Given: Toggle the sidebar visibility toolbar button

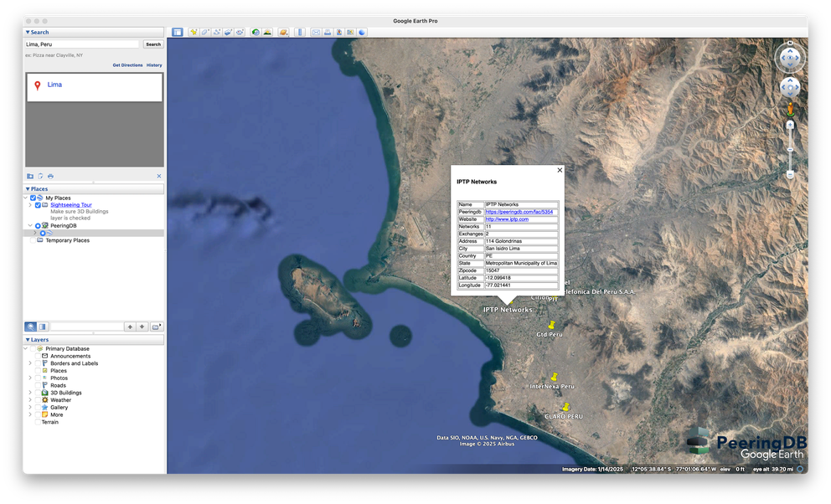Looking at the screenshot, I should click(178, 33).
